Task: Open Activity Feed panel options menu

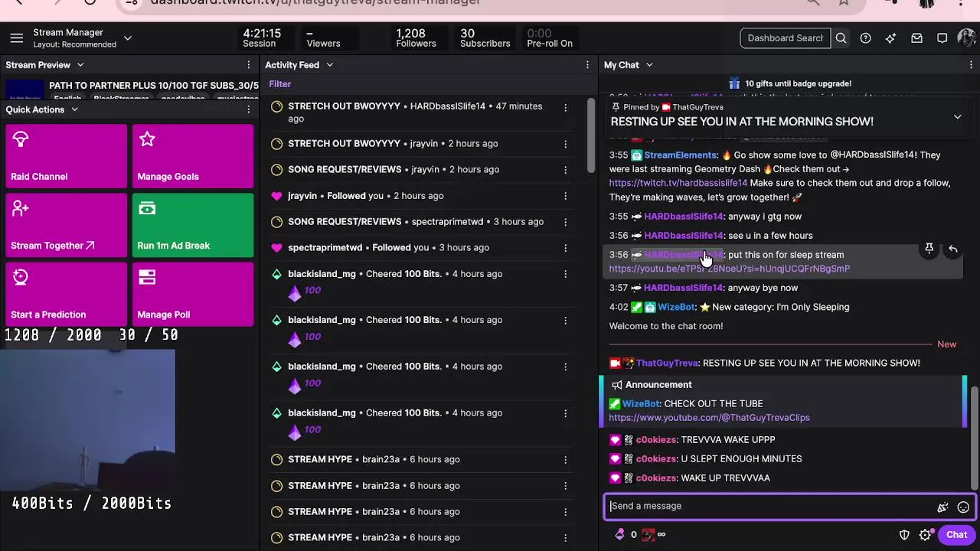Action: pos(587,65)
